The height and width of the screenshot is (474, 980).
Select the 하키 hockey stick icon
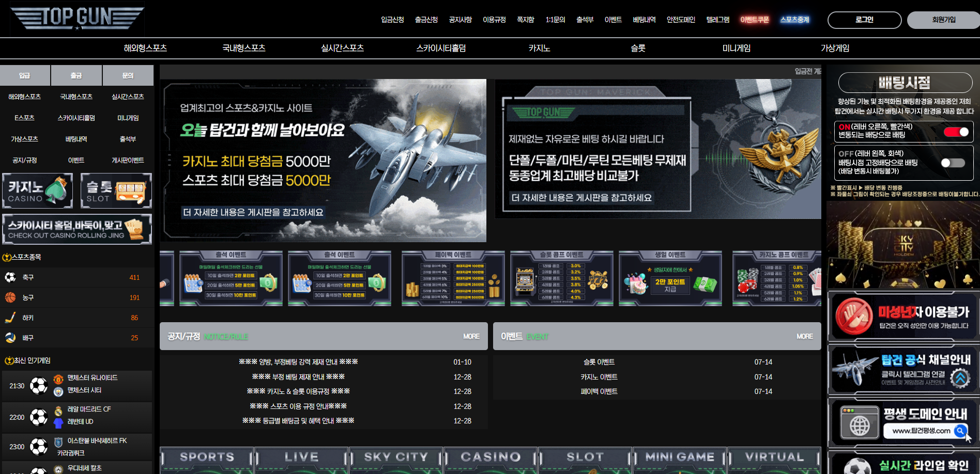10,318
